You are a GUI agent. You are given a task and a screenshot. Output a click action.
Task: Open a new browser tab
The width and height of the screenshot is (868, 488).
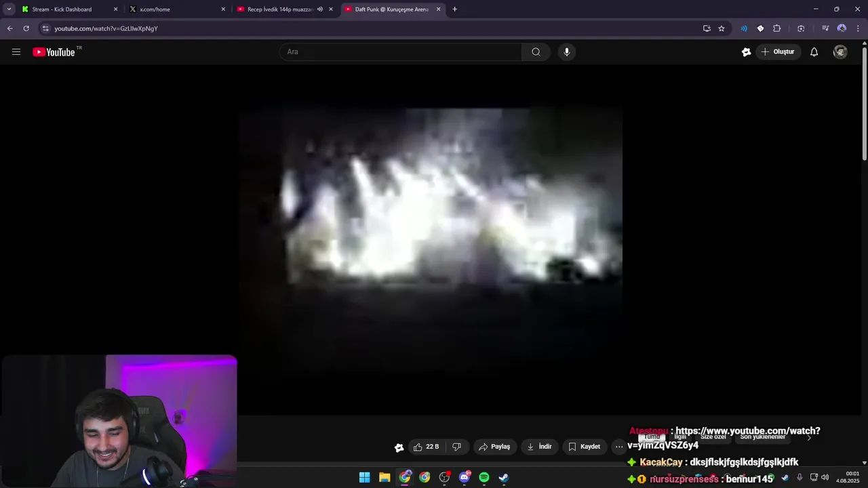(454, 9)
